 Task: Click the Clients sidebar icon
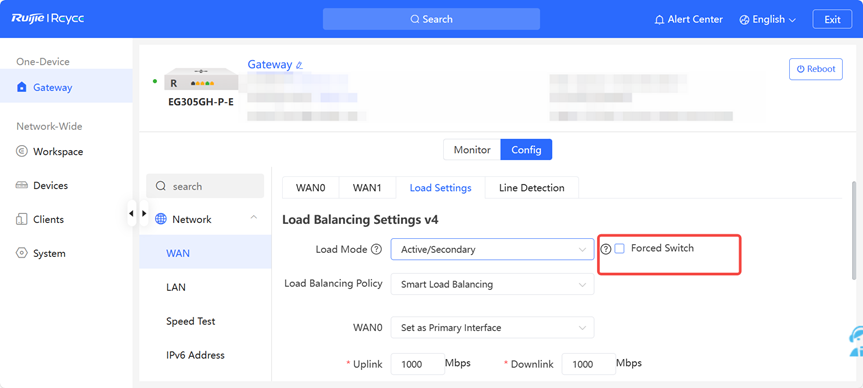pos(21,220)
